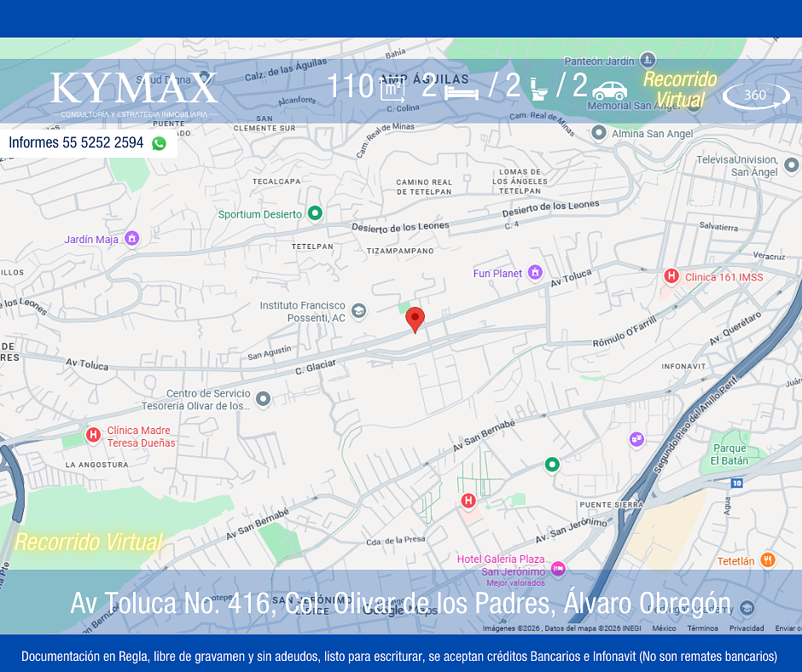Click the car parking icon
The height and width of the screenshot is (672, 802).
tap(609, 90)
